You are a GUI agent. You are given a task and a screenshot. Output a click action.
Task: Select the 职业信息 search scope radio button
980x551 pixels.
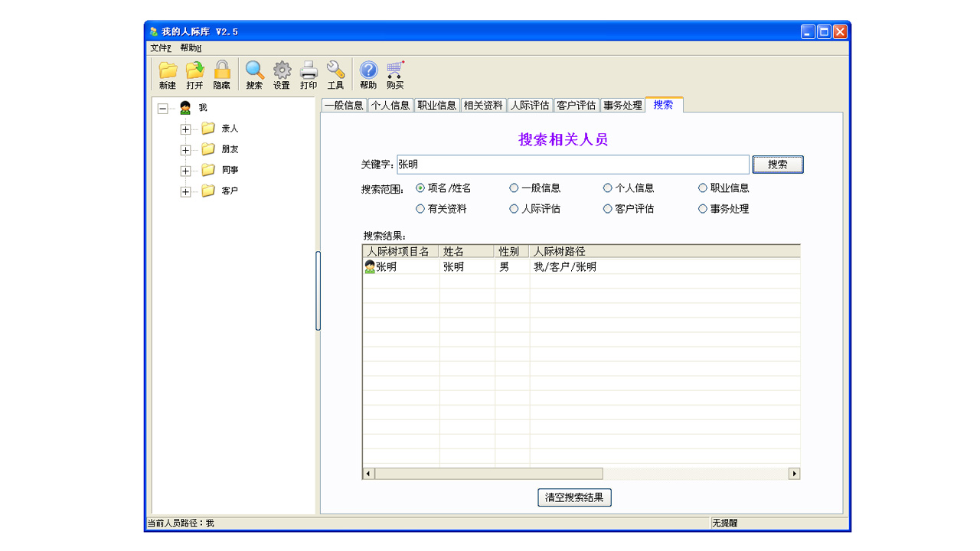[703, 188]
